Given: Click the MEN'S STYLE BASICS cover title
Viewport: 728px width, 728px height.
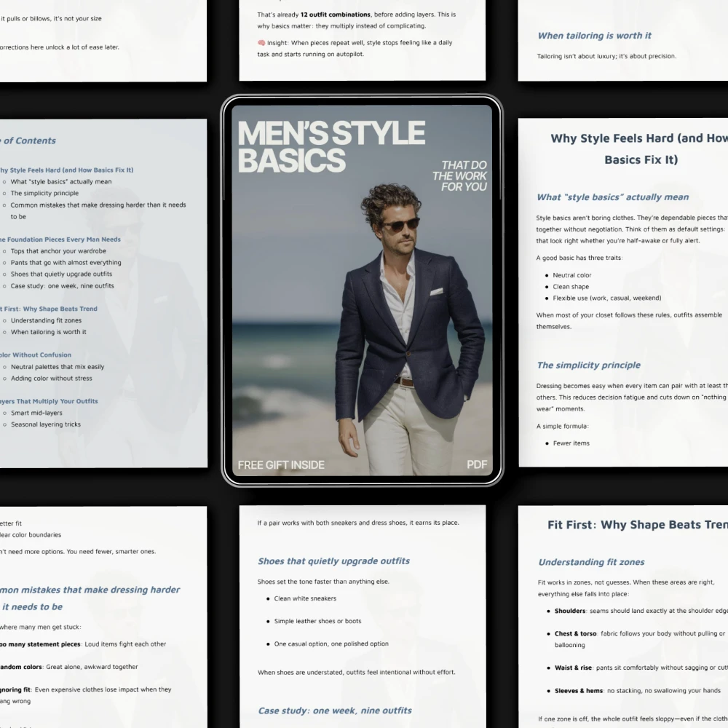Looking at the screenshot, I should [331, 147].
